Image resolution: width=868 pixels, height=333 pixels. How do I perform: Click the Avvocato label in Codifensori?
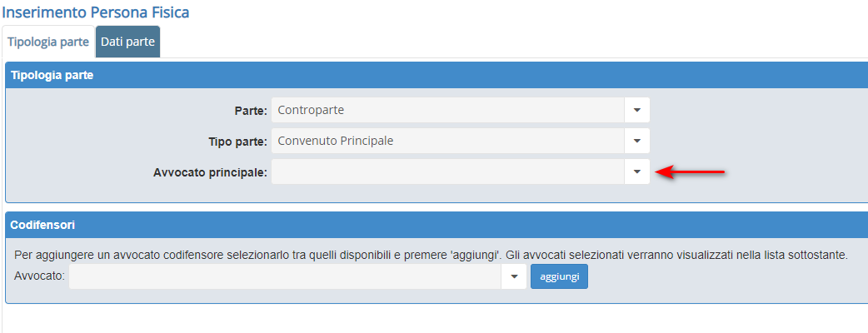coord(39,276)
